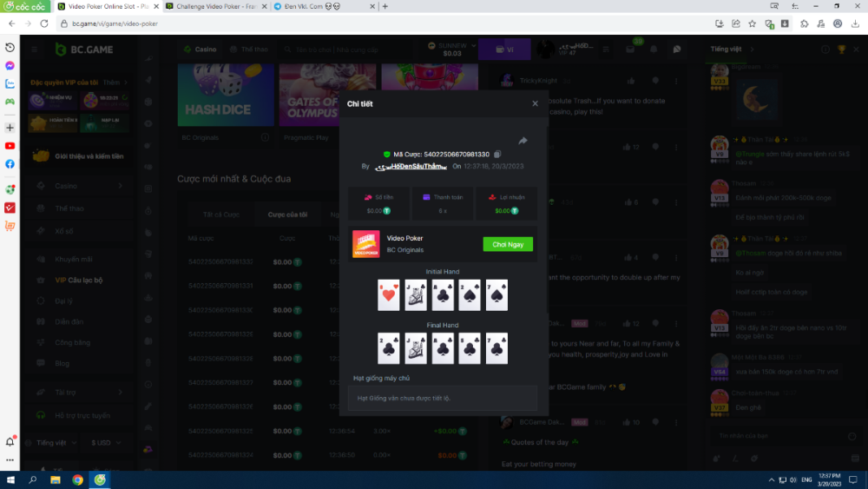
Task: Open the USD currency dropdown
Action: 106,442
